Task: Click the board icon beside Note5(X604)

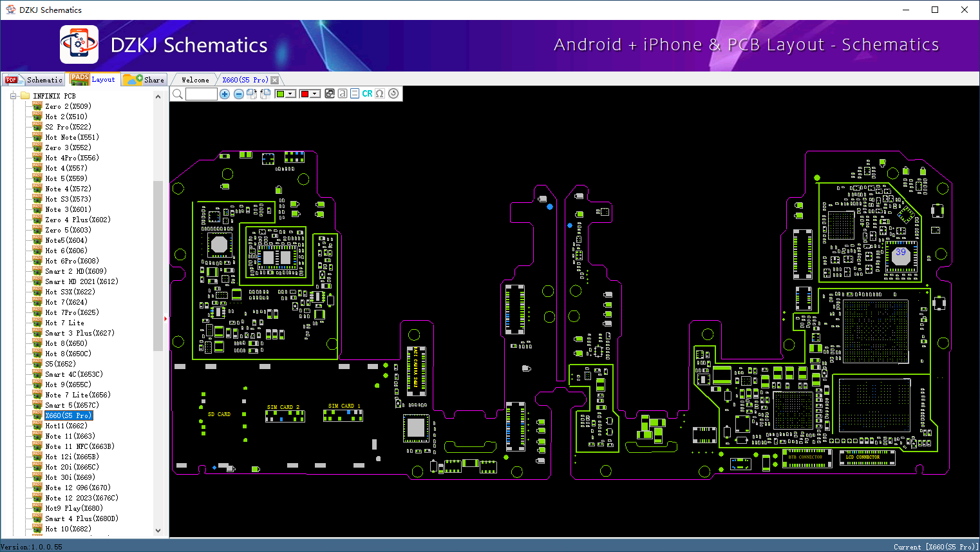Action: 37,240
